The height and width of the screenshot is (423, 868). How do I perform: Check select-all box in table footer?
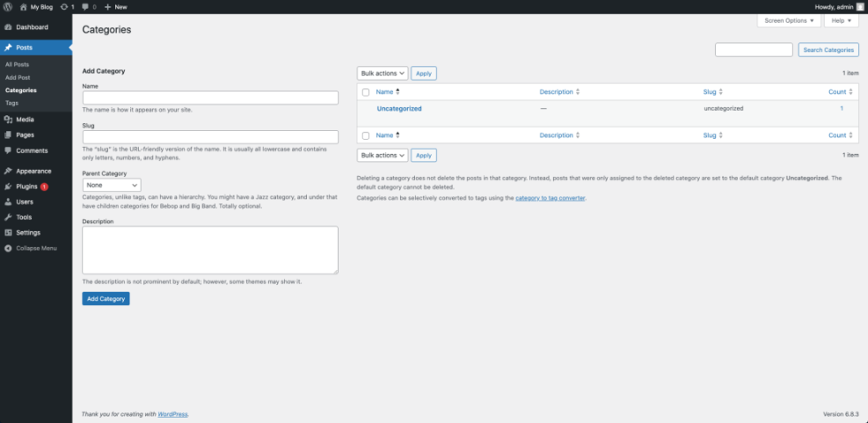click(x=365, y=135)
